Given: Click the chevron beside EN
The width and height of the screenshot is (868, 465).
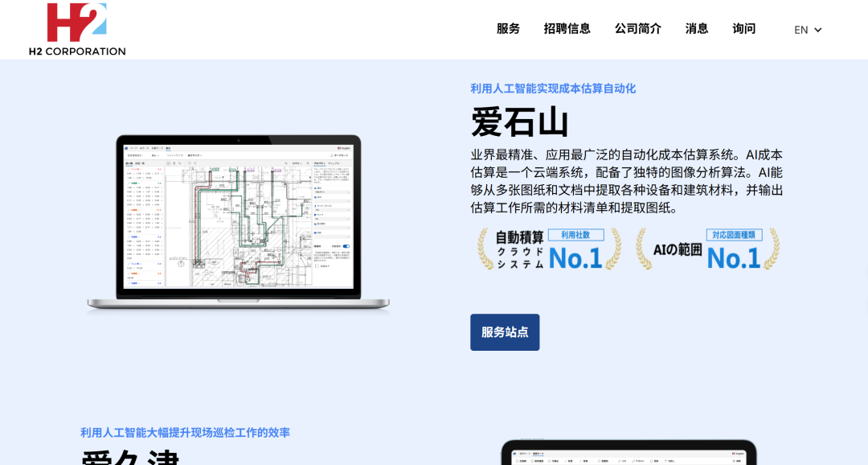Looking at the screenshot, I should [x=817, y=30].
